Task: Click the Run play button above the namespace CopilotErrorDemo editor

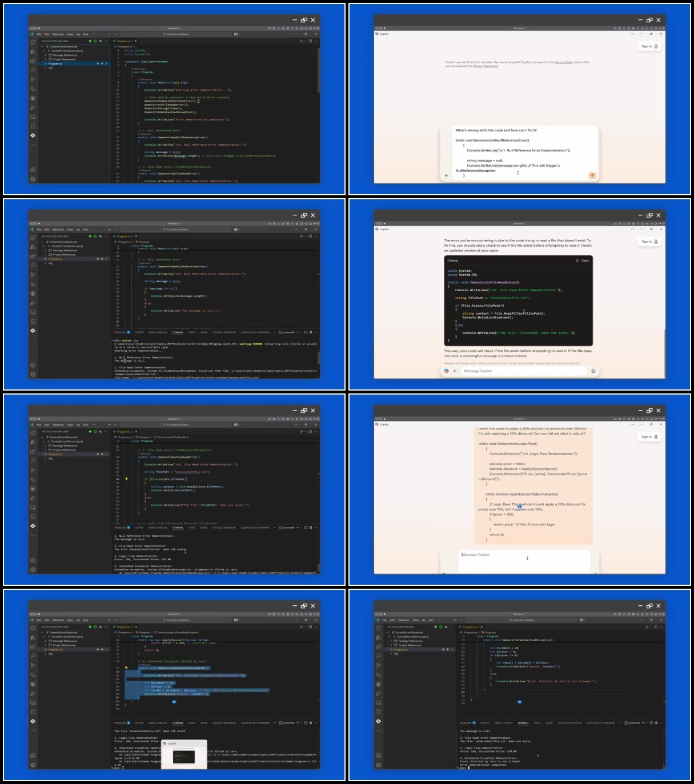Action: (x=301, y=41)
